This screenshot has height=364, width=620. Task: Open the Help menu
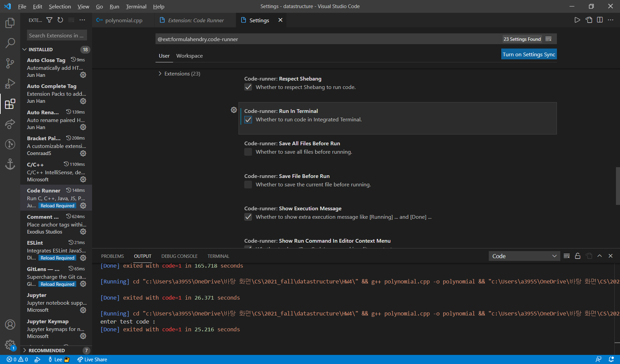click(x=159, y=6)
